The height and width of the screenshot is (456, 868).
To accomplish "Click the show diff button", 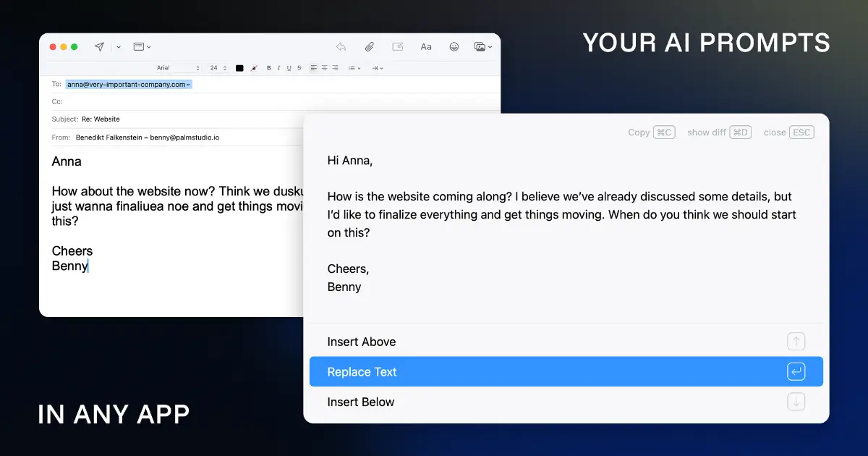I will coord(718,132).
